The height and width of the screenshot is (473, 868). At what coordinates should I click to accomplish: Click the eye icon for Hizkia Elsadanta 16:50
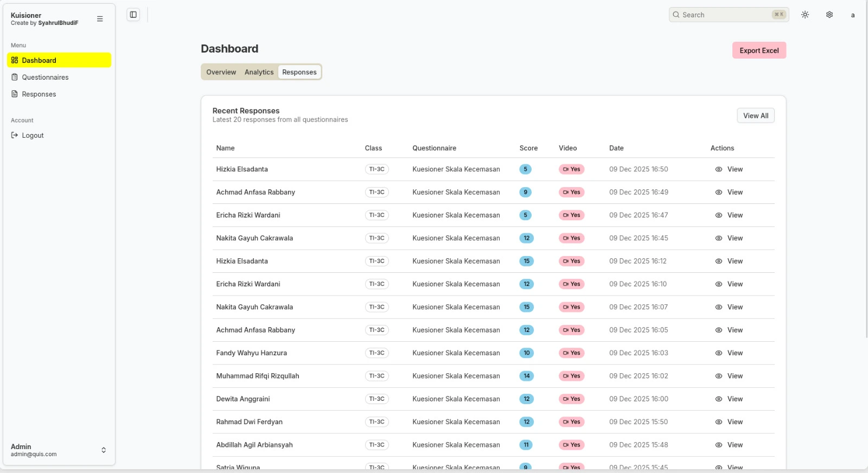tap(718, 169)
